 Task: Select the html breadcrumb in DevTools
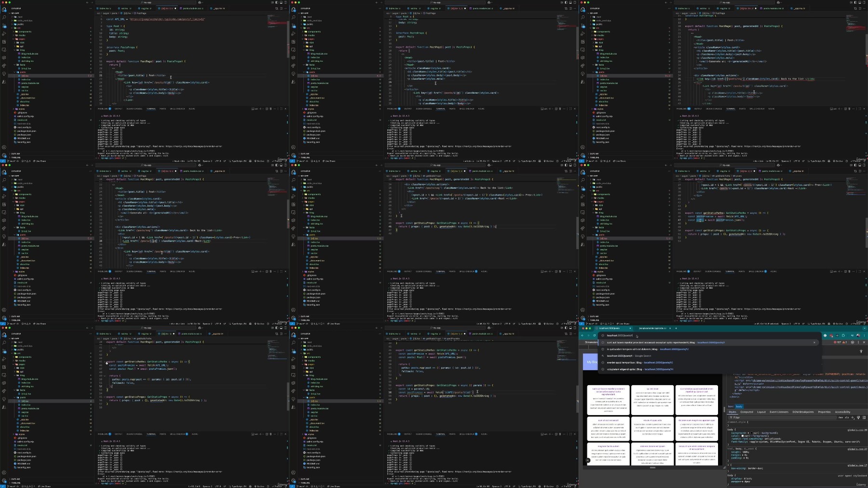[731, 406]
